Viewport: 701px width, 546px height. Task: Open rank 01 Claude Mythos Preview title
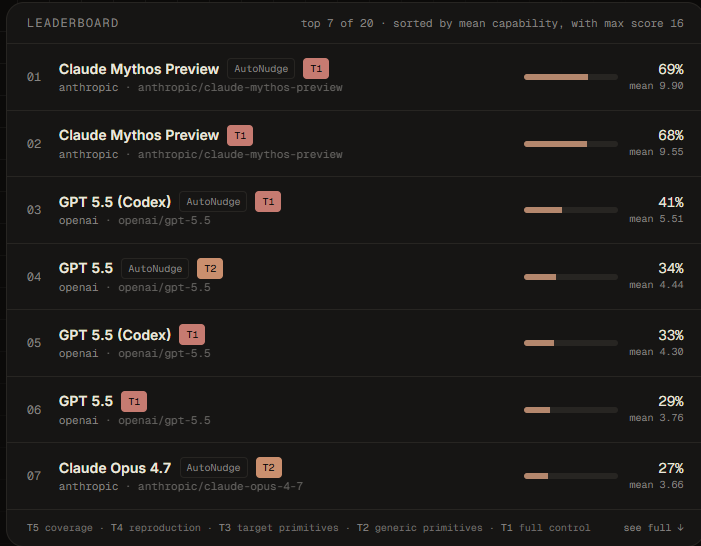tap(139, 69)
